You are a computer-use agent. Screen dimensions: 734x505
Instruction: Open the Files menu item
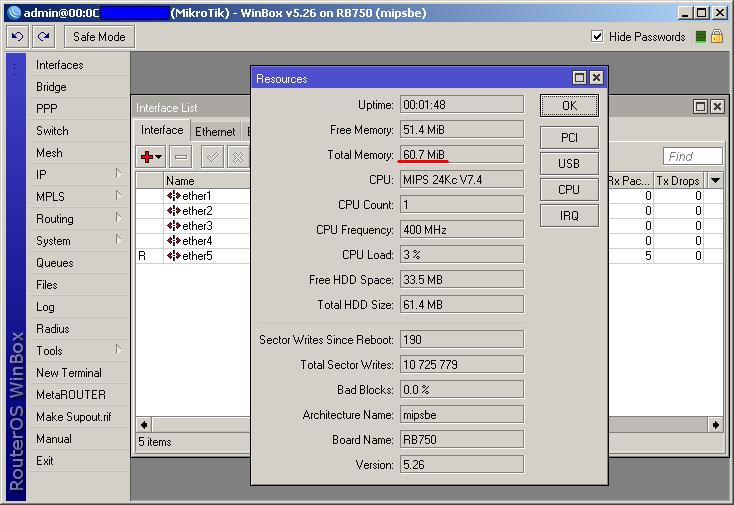(x=47, y=285)
